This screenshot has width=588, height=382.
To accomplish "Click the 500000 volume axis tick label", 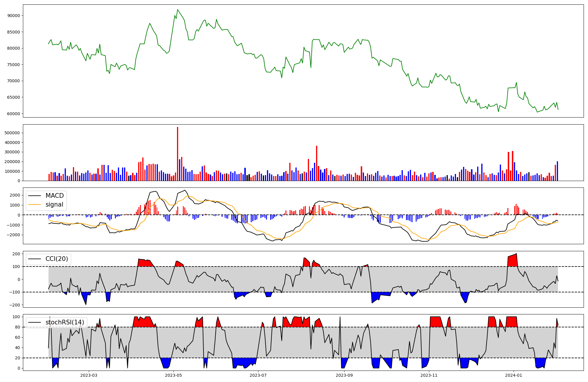I will click(x=12, y=133).
